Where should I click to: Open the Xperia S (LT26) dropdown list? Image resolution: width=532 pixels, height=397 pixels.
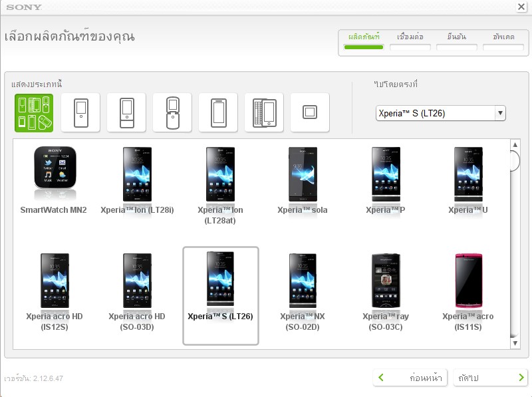click(440, 113)
